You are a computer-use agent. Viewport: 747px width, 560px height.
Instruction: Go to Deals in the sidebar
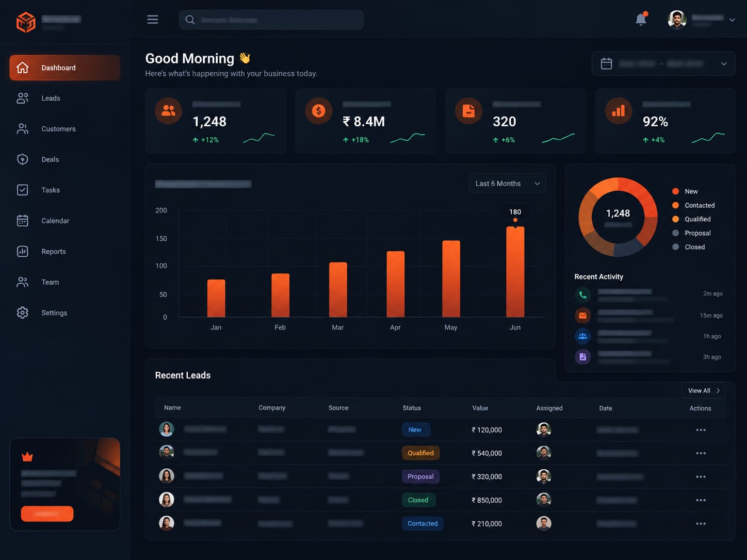65,159
